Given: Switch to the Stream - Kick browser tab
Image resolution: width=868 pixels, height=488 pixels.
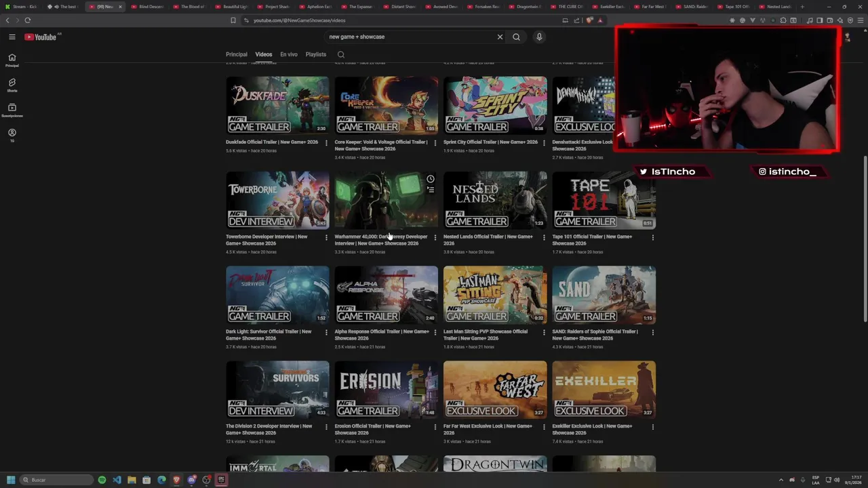Looking at the screenshot, I should click(x=22, y=7).
